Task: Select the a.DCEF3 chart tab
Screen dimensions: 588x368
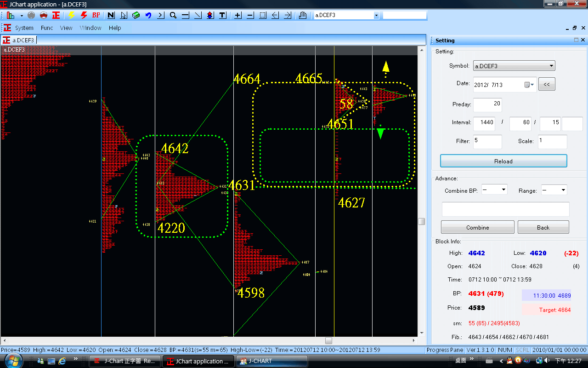Action: (19, 40)
